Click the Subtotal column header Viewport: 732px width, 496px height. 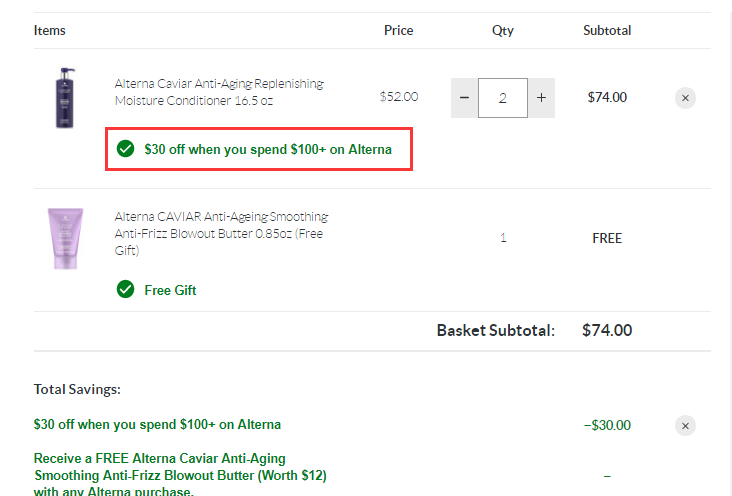pos(607,30)
